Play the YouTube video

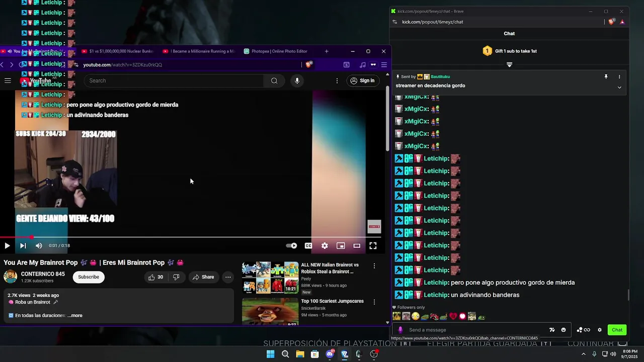coord(7,246)
